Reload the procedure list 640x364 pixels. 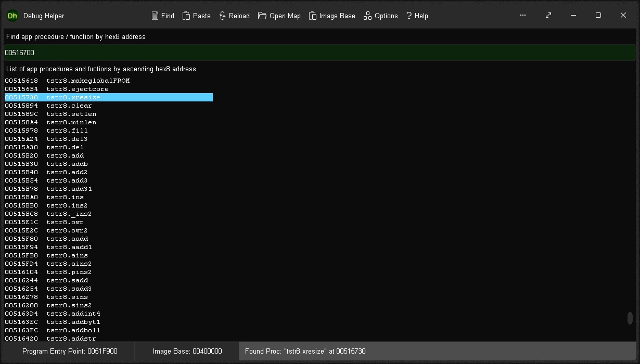[x=234, y=16]
